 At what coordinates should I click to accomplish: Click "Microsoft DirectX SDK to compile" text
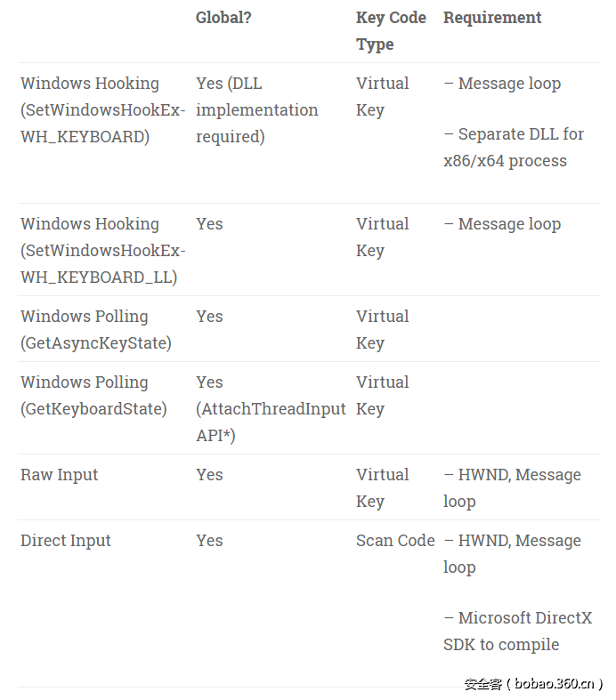click(517, 632)
